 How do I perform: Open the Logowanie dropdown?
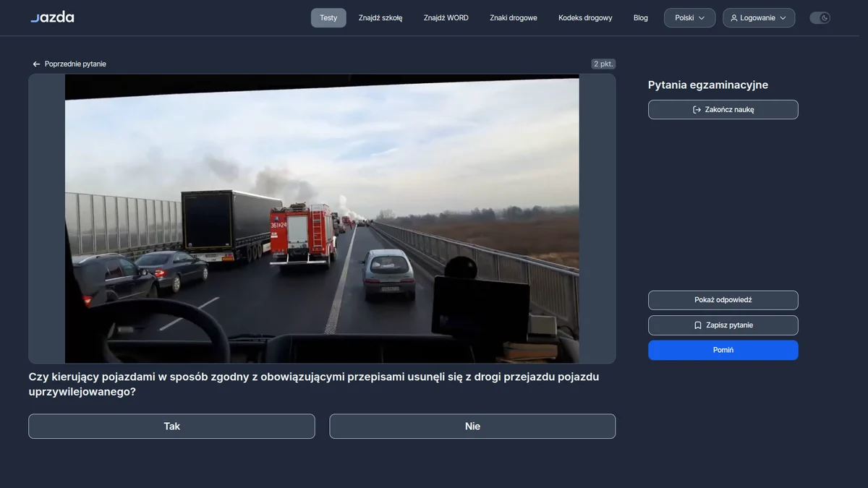click(x=758, y=18)
